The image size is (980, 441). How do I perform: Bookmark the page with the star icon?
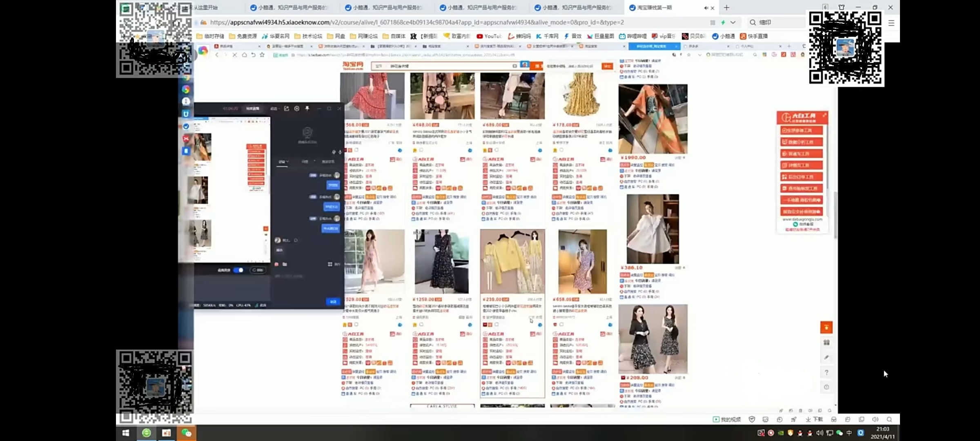[262, 55]
